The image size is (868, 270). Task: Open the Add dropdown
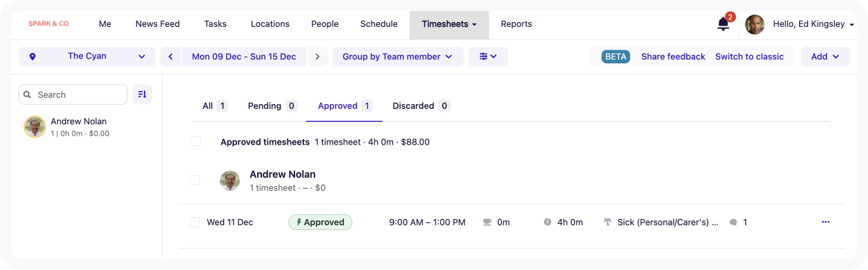click(825, 56)
